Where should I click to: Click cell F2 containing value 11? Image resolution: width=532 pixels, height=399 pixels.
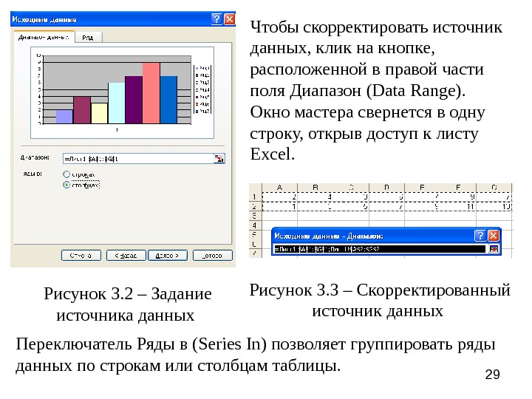(458, 206)
